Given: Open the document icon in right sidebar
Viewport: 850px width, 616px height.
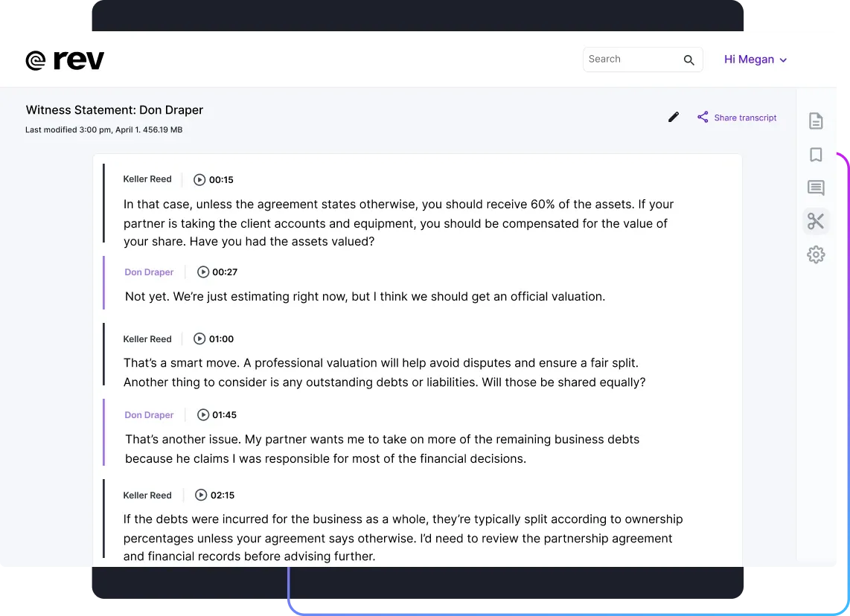Looking at the screenshot, I should click(816, 121).
